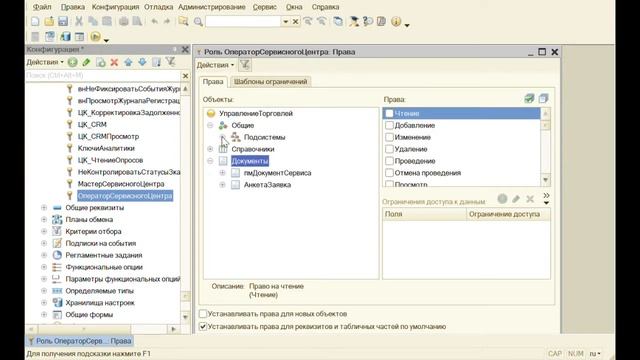This screenshot has height=360, width=640.
Task: Expand Планы обмена in configuration tree
Action: (44, 220)
